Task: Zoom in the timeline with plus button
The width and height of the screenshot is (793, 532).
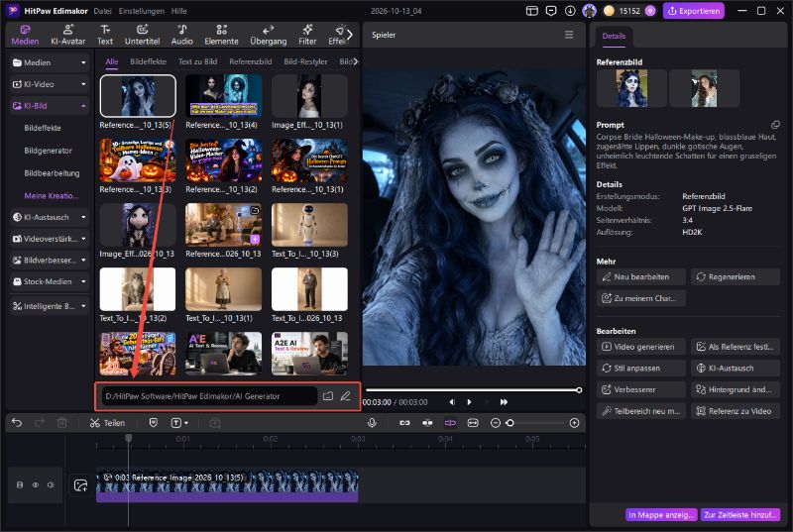Action: (574, 423)
